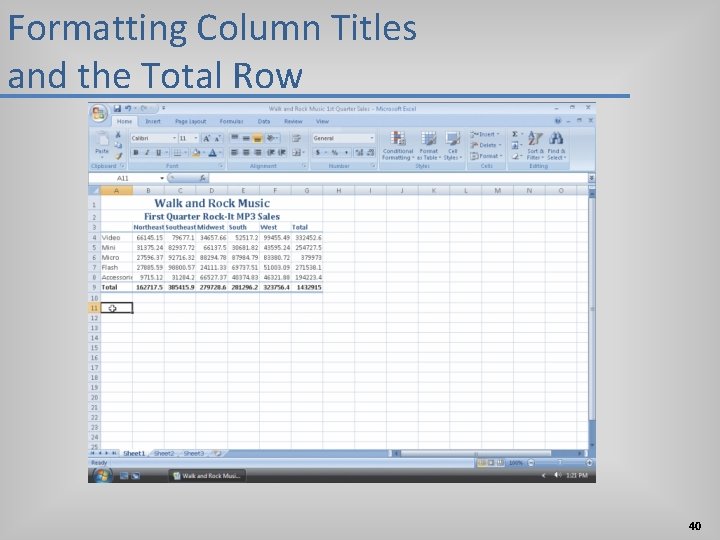Switch to the Sheet2 worksheet tab
The width and height of the screenshot is (720, 540).
pyautogui.click(x=164, y=453)
